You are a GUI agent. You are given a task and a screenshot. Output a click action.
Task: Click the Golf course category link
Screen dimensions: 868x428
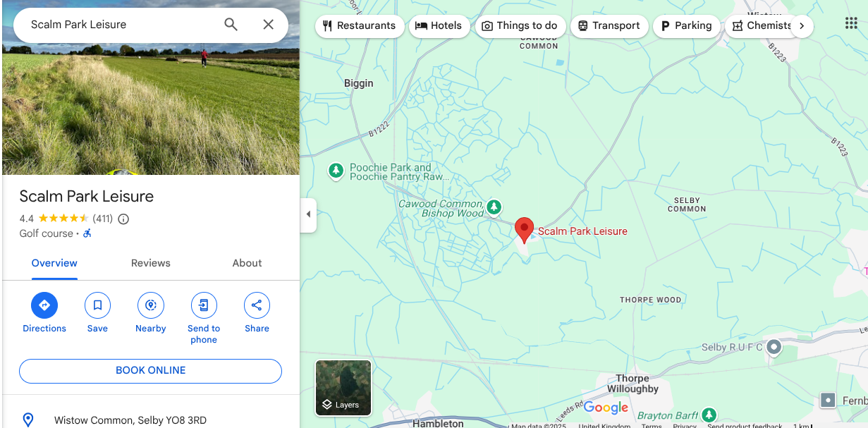[x=47, y=233]
